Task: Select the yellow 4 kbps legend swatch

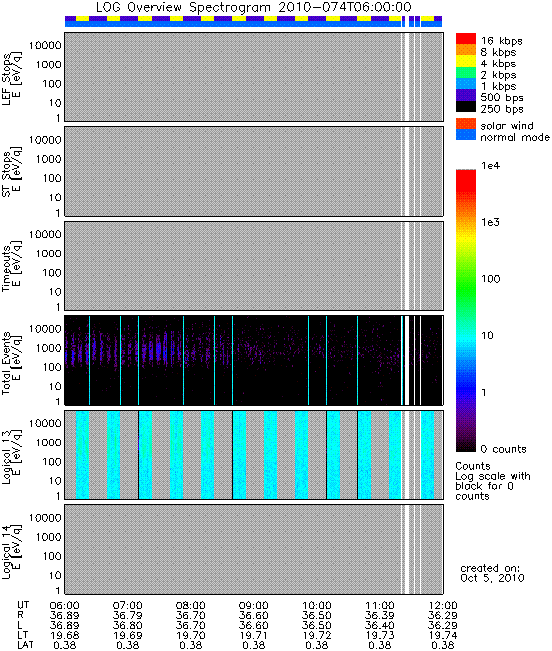Action: 466,61
